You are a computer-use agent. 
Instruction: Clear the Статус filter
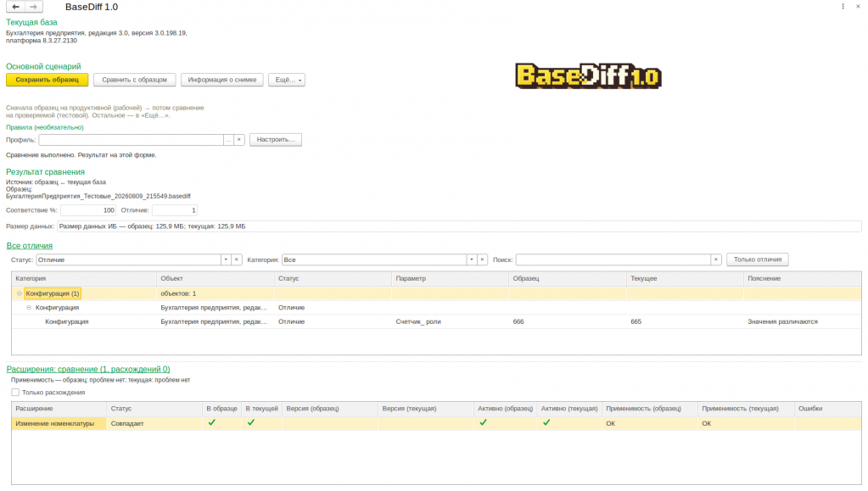237,259
